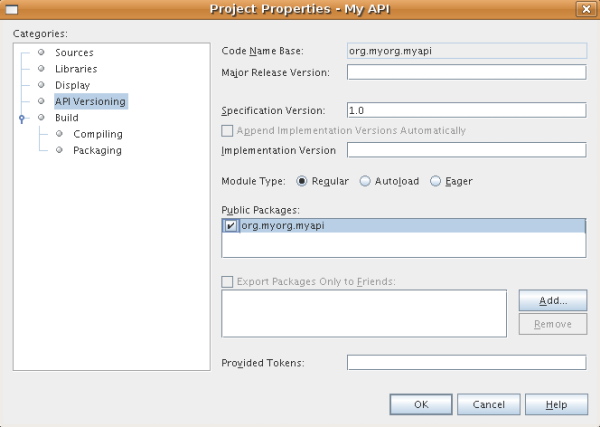Click the Cancel button
This screenshot has width=600, height=427.
pyautogui.click(x=488, y=405)
